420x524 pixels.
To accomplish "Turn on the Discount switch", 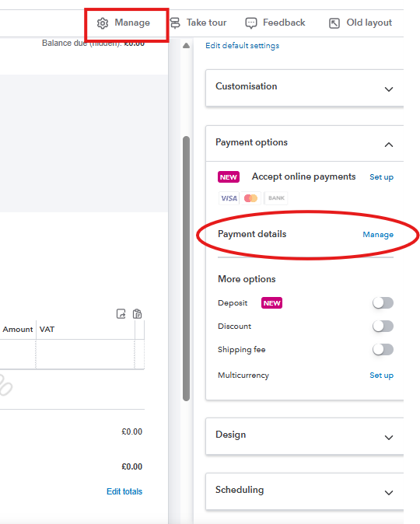I will click(383, 327).
